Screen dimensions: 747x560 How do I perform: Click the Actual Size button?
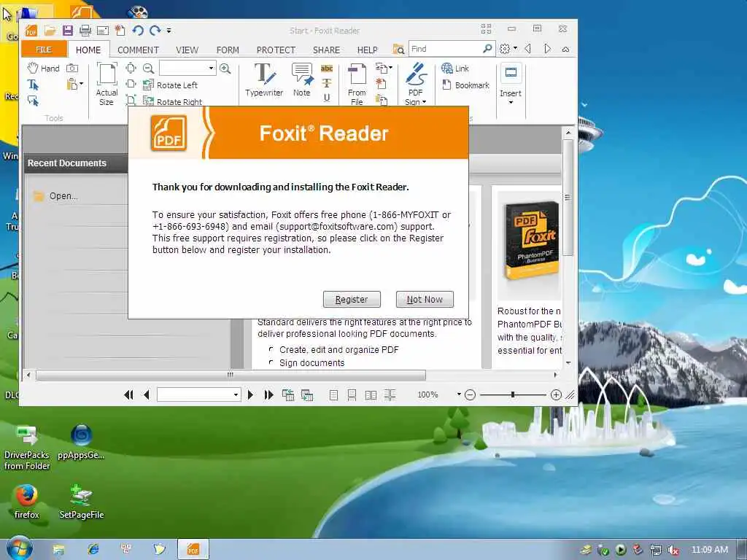tap(107, 84)
